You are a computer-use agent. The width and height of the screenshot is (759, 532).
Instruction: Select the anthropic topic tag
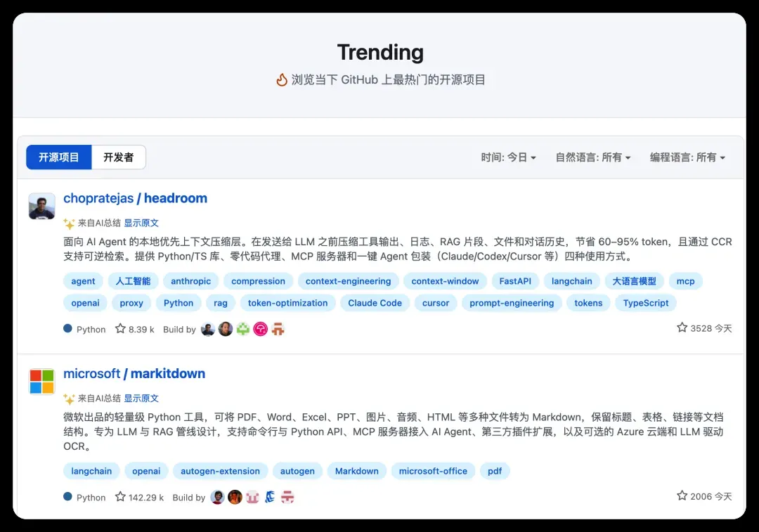coord(190,281)
